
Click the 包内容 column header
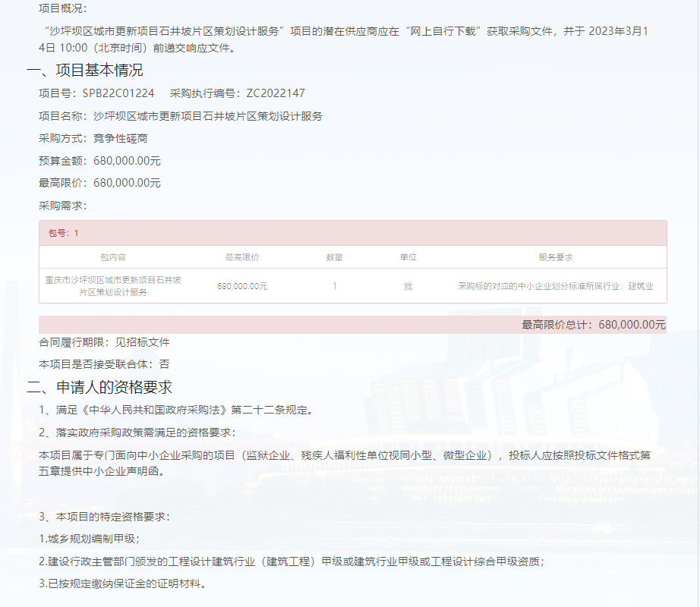113,257
